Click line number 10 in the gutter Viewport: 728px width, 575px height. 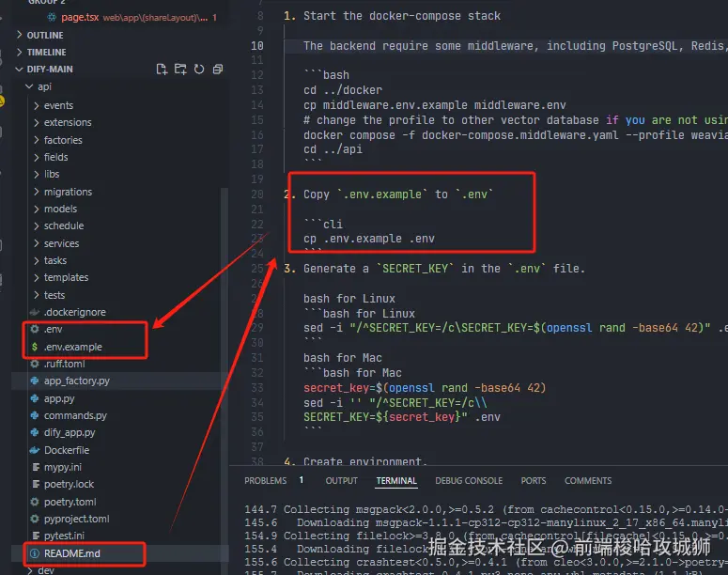pos(256,46)
